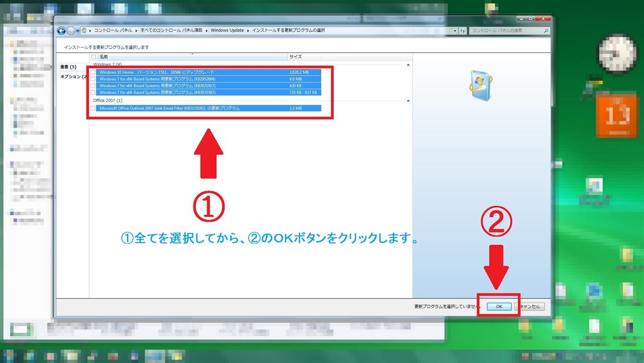Image resolution: width=644 pixels, height=363 pixels.
Task: Check the KB2952664 update checkbox
Action: pos(93,79)
